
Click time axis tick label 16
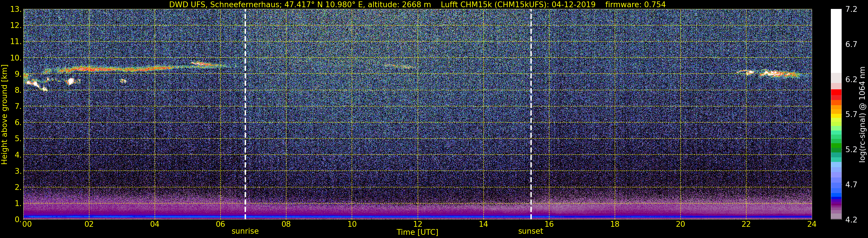tap(549, 224)
